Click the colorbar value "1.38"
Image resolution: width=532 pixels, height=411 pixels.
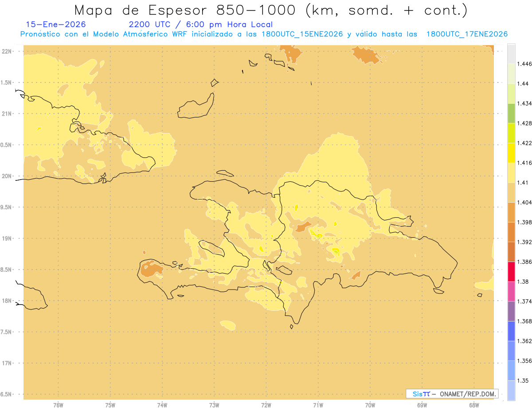coord(524,282)
